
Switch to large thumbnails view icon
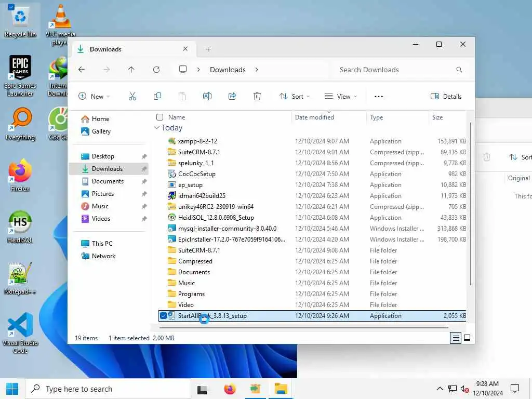tap(467, 338)
